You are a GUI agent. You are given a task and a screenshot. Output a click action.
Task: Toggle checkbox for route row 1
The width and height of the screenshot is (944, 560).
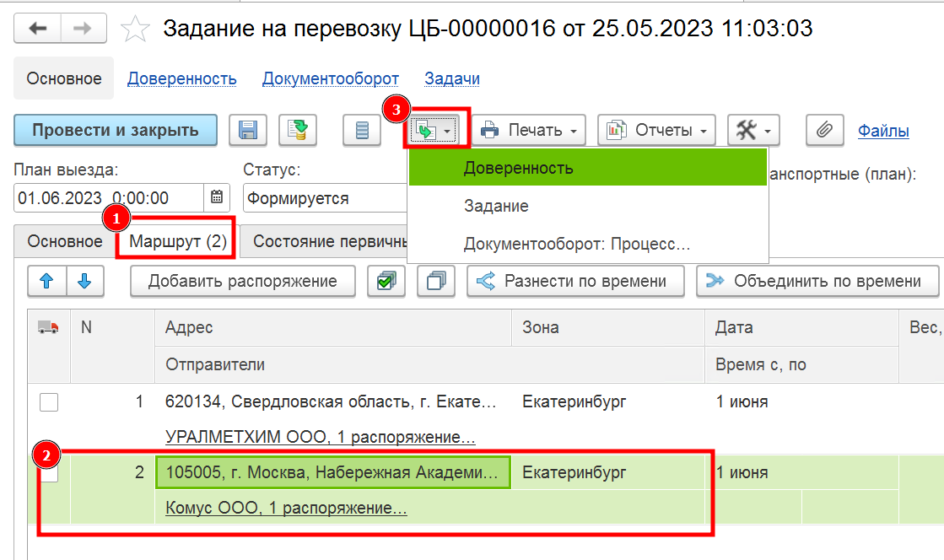tap(49, 401)
